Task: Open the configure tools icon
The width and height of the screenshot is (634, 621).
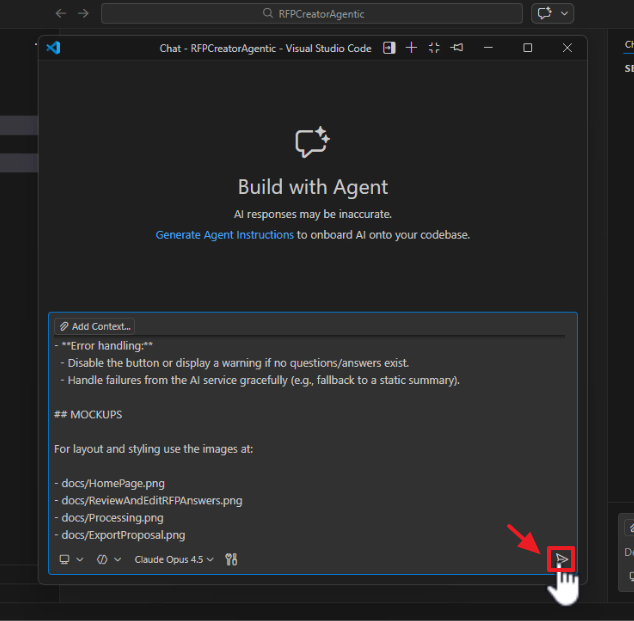Action: pos(232,559)
